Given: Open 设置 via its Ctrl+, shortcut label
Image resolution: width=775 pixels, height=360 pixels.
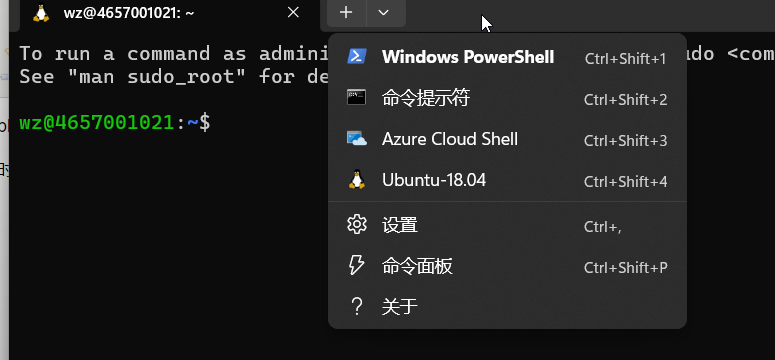Looking at the screenshot, I should 602,226.
